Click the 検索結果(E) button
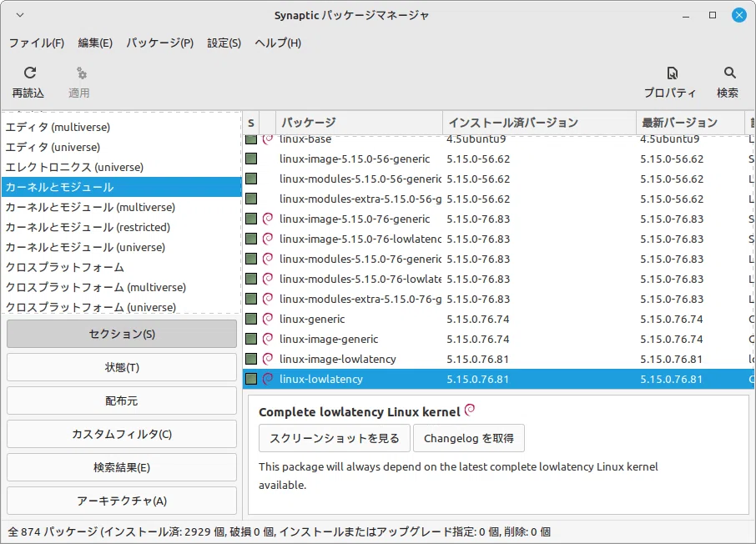The height and width of the screenshot is (544, 756). click(122, 467)
